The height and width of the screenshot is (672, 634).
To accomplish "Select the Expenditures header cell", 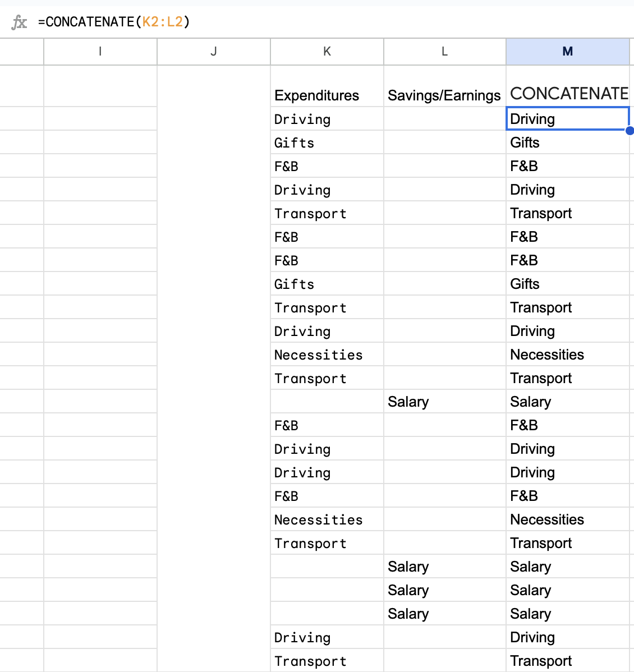I will (327, 86).
